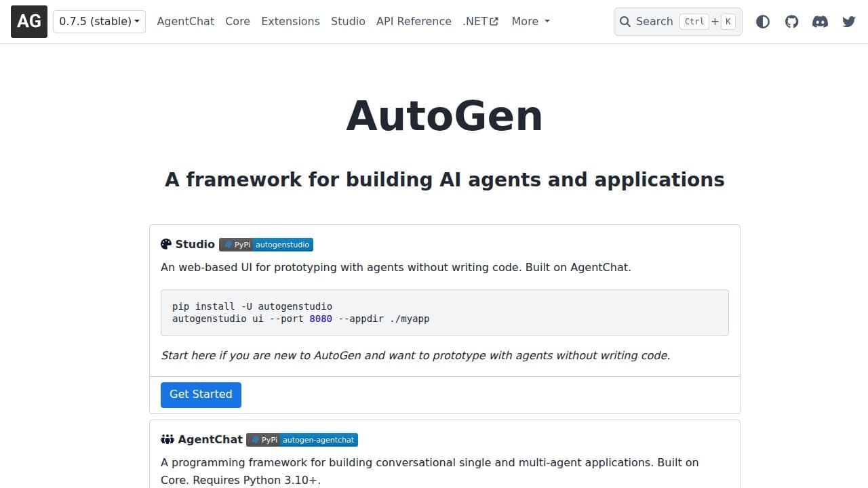Open the GitHub repository icon
The width and height of the screenshot is (868, 488).
[791, 22]
